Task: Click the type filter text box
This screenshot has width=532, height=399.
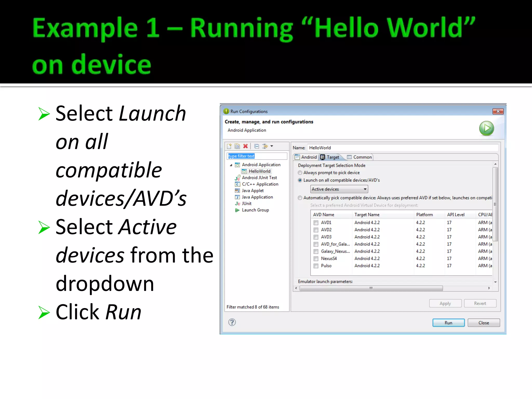Action: point(257,156)
